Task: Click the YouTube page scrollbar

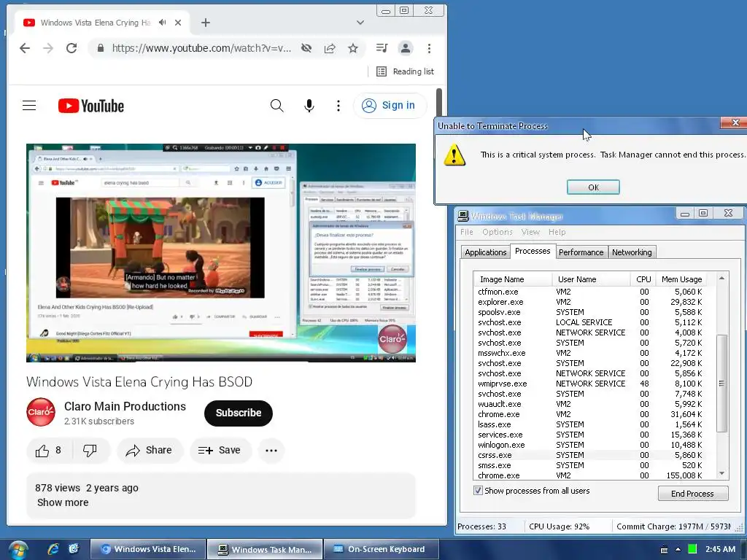Action: click(x=438, y=102)
